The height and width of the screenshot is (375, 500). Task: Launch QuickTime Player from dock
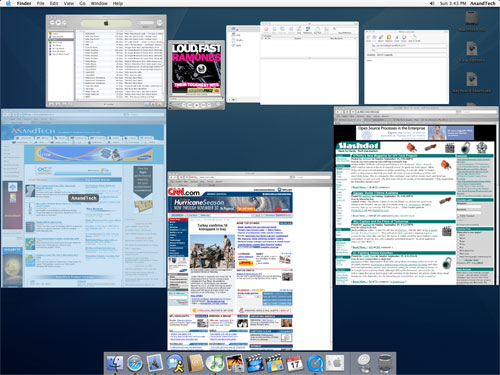point(315,363)
